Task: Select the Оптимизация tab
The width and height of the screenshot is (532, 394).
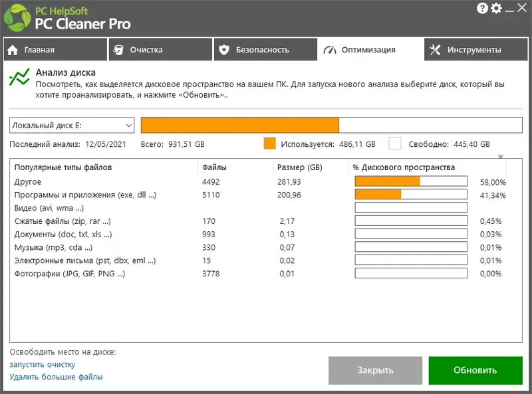Action: point(370,50)
